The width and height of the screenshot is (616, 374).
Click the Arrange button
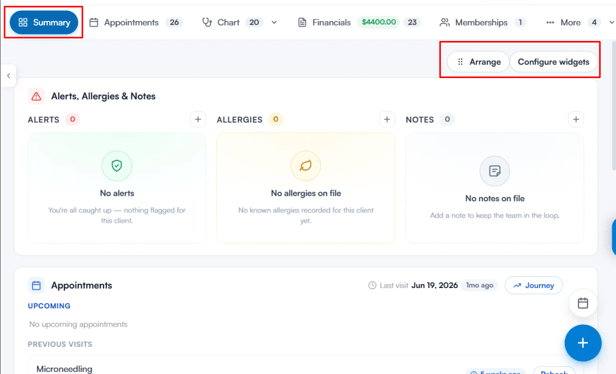point(478,62)
